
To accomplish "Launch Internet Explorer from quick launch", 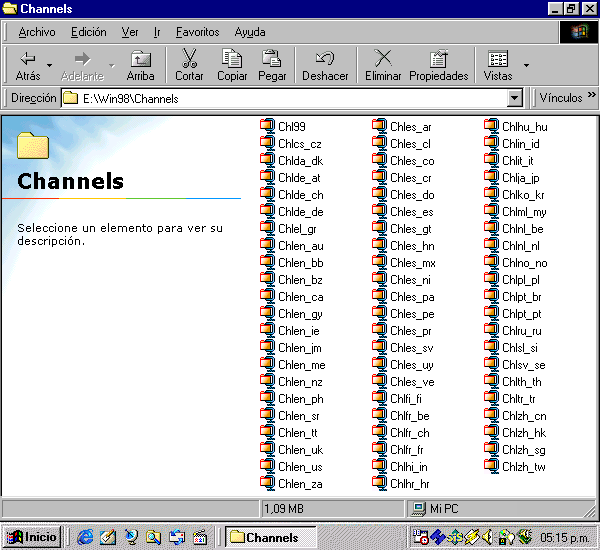I will pos(85,537).
